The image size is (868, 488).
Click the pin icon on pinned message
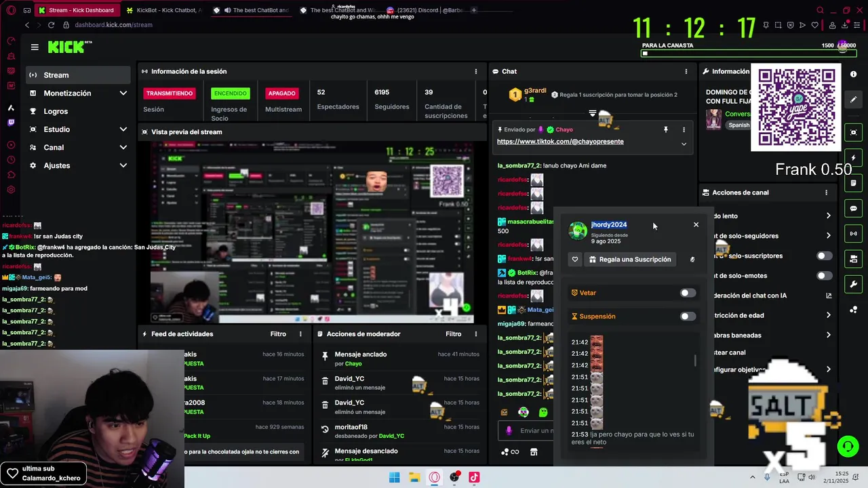[665, 129]
